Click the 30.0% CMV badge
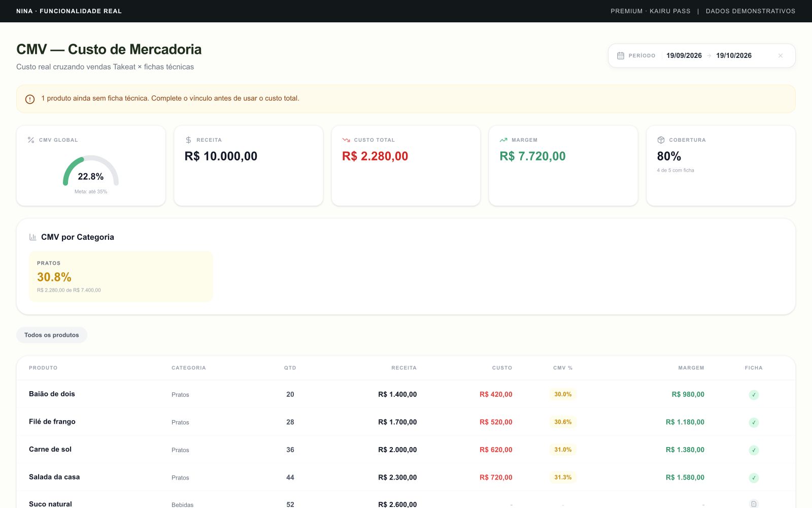The height and width of the screenshot is (508, 812). 563,394
